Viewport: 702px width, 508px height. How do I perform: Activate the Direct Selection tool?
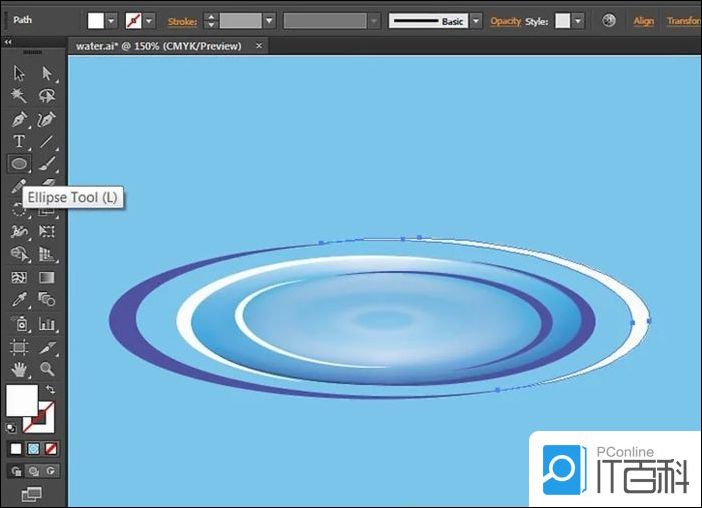click(x=46, y=73)
